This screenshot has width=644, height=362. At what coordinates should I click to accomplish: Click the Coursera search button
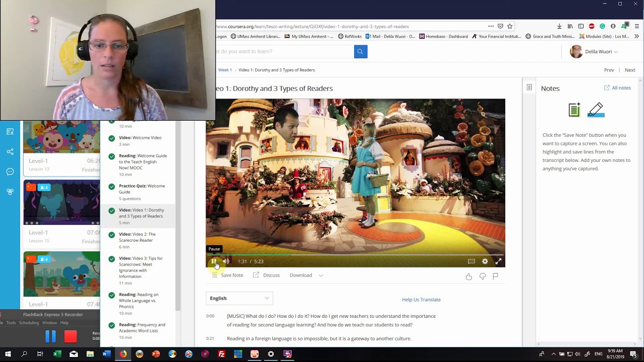click(361, 51)
